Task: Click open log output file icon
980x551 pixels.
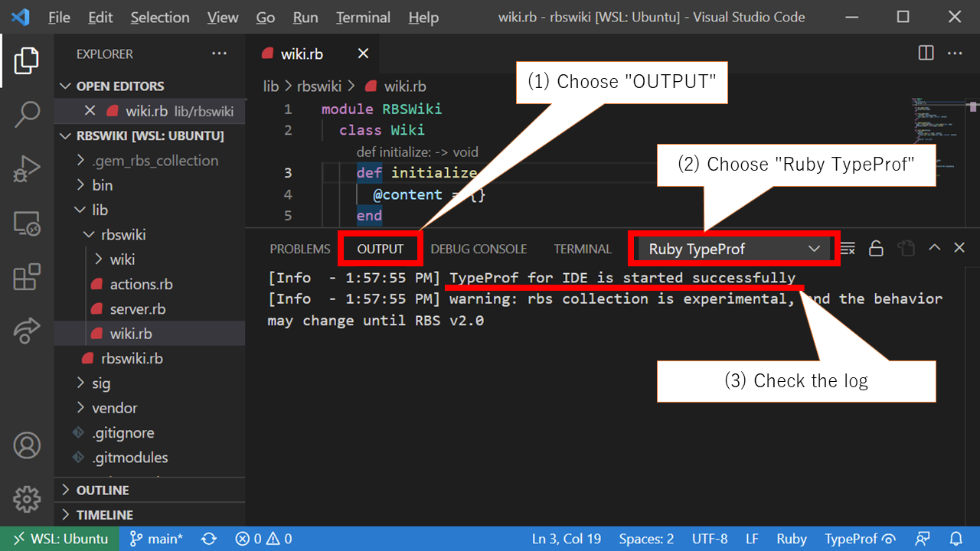Action: coord(906,249)
